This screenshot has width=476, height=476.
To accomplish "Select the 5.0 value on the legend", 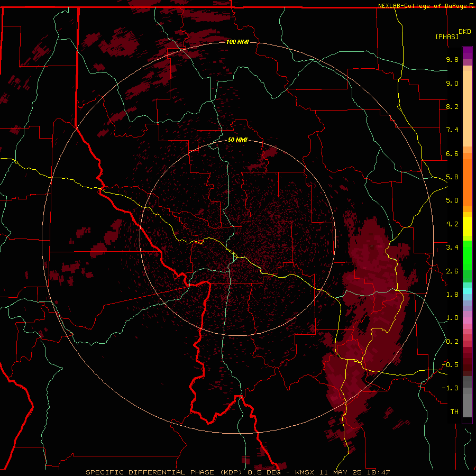I will [x=452, y=200].
